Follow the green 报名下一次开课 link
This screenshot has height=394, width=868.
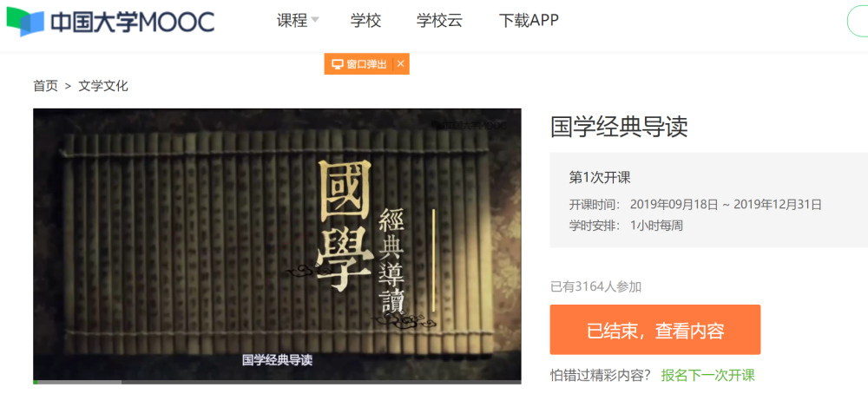click(708, 375)
